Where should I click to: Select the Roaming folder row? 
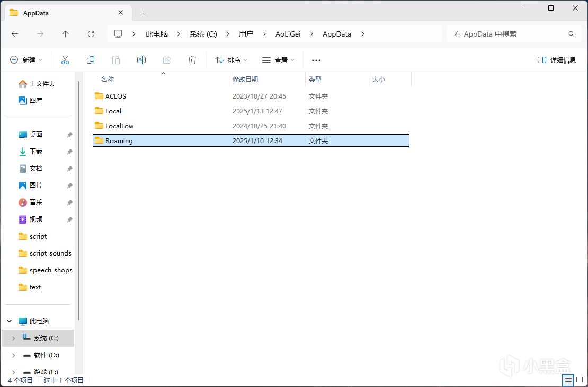pos(251,141)
